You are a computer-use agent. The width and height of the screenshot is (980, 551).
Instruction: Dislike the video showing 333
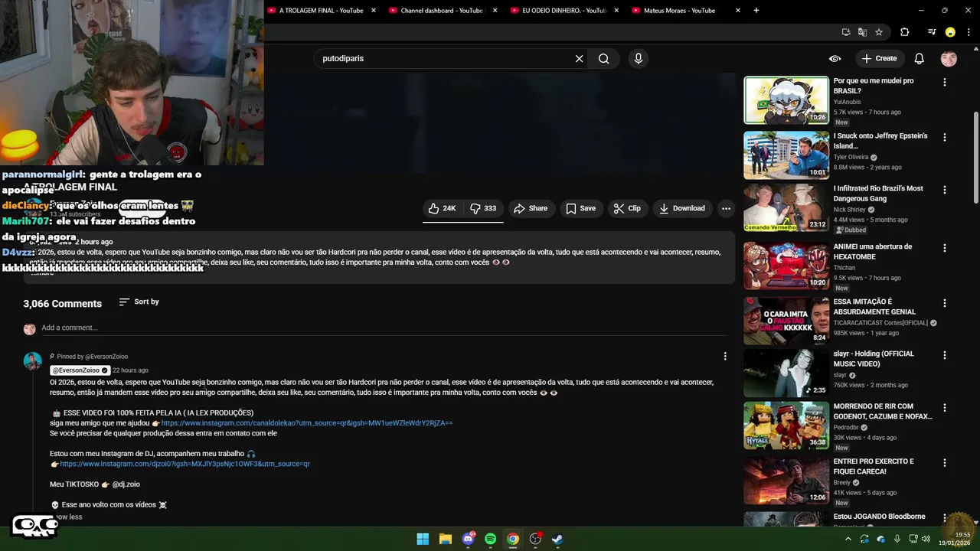coord(483,208)
